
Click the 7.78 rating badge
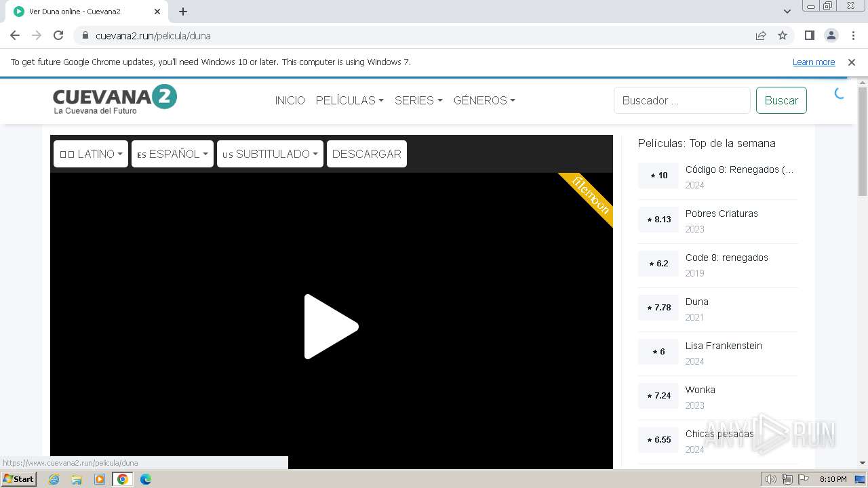(x=658, y=308)
